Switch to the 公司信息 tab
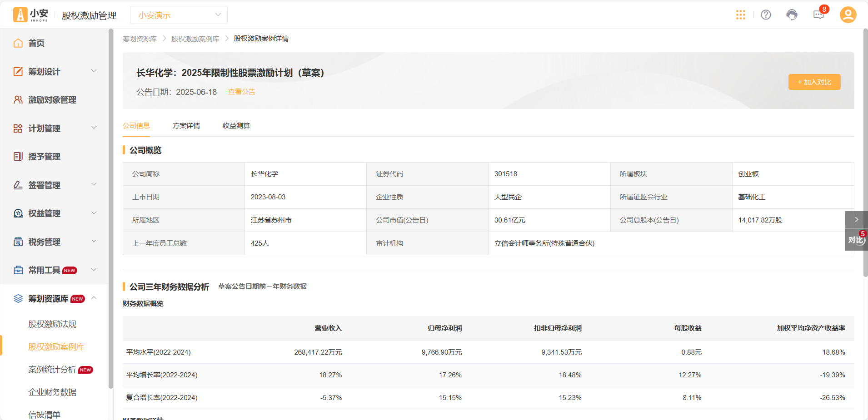Screen dimensions: 868x420 [x=136, y=126]
